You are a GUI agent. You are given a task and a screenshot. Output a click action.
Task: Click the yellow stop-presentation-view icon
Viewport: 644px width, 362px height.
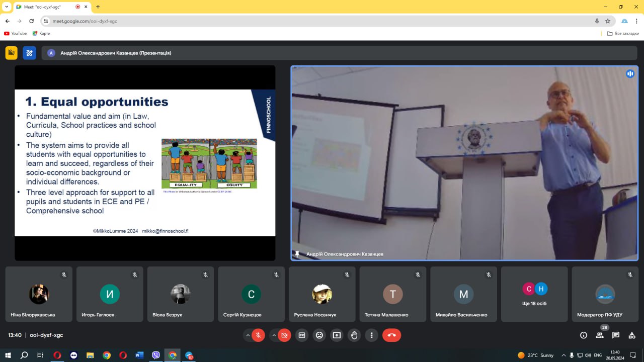(11, 53)
